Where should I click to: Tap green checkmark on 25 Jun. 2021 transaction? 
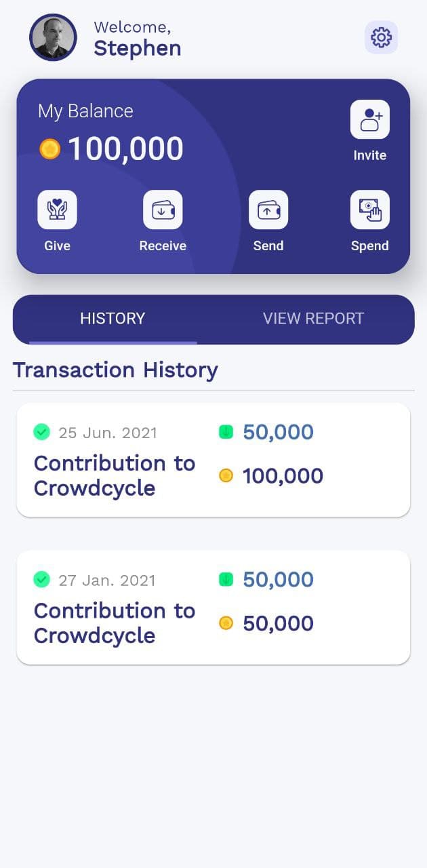[42, 432]
